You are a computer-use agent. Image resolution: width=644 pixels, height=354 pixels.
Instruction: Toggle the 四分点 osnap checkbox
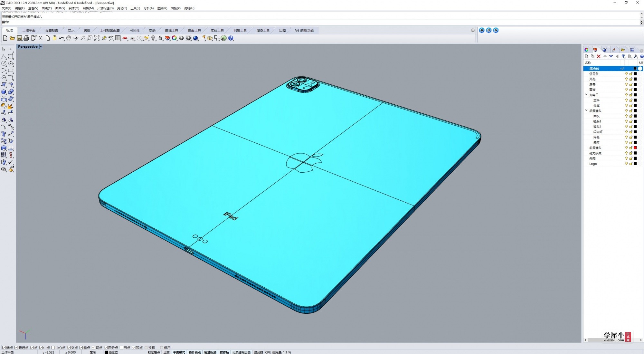(106, 348)
